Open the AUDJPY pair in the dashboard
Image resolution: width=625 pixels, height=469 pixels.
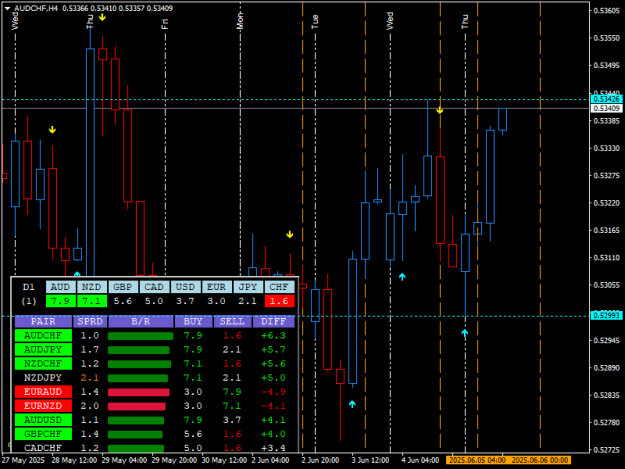coord(43,349)
